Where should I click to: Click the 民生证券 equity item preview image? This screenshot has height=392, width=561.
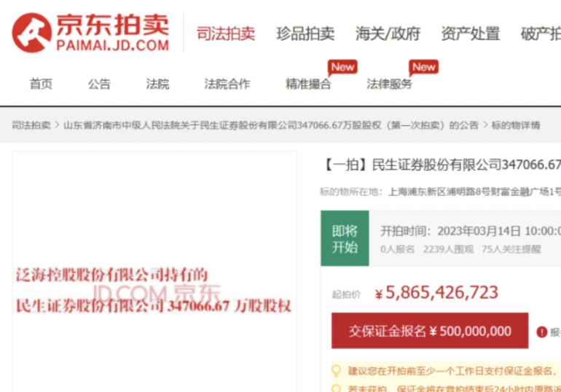154,291
